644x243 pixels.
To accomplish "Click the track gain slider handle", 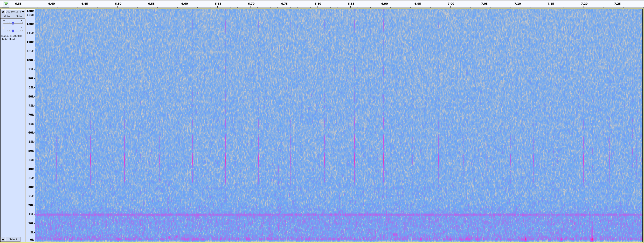I will pos(13,23).
